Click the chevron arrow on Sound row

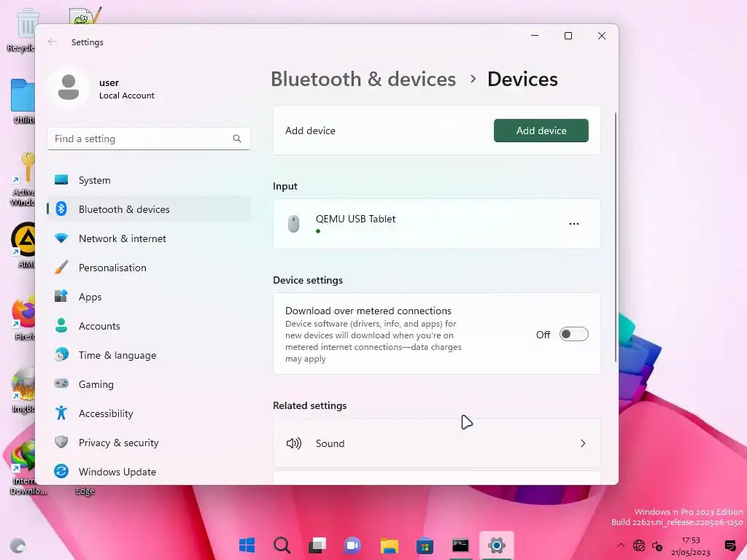coord(583,443)
